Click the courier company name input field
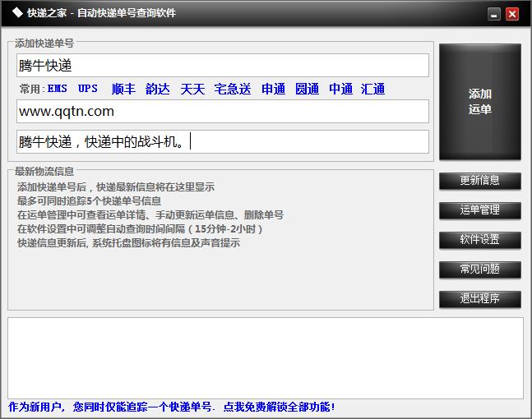The width and height of the screenshot is (532, 419). [x=222, y=66]
